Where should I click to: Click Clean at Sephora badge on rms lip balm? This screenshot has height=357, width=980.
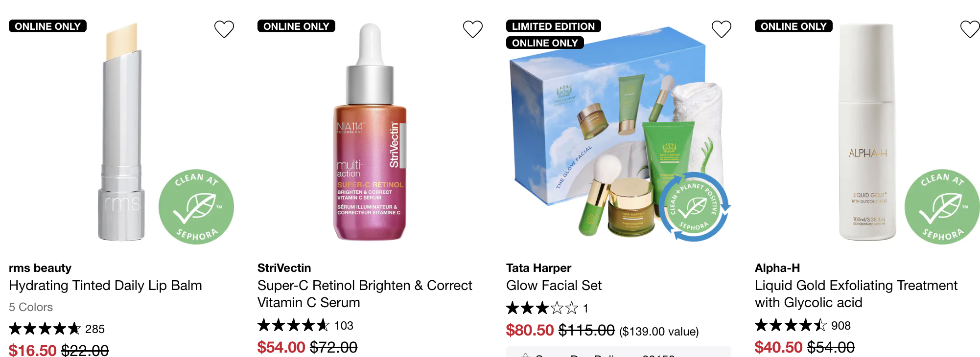click(x=196, y=207)
